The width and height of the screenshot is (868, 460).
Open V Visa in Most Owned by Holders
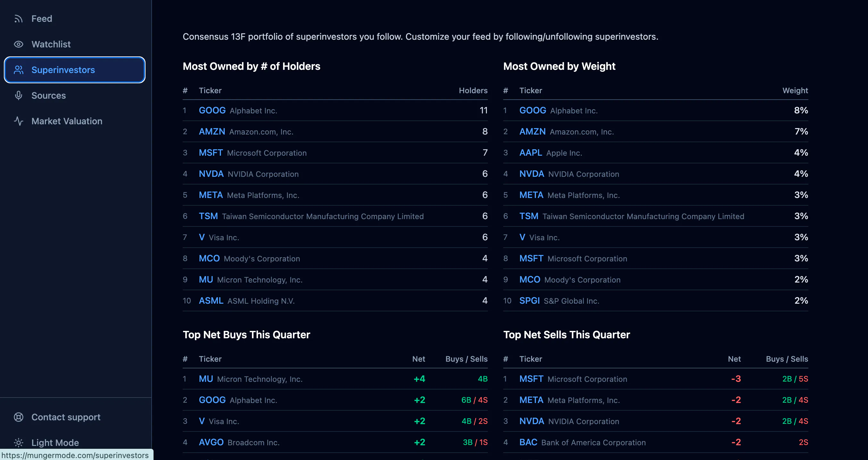[202, 237]
